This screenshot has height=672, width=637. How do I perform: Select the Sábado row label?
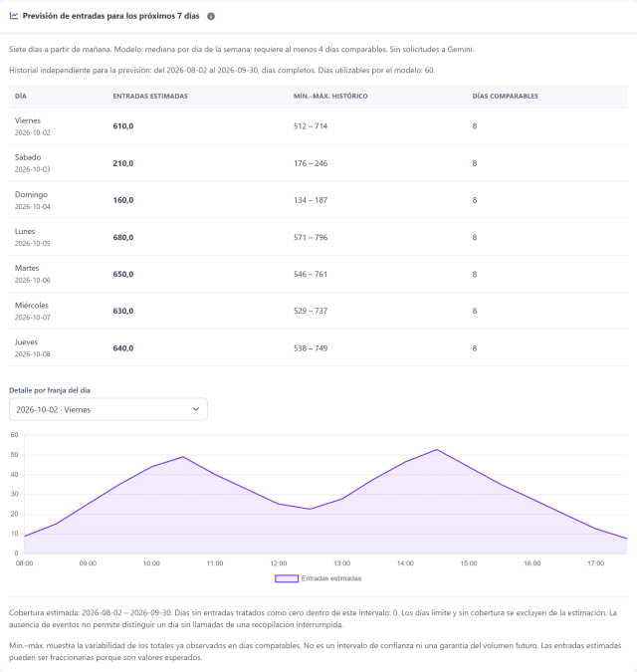[28, 157]
